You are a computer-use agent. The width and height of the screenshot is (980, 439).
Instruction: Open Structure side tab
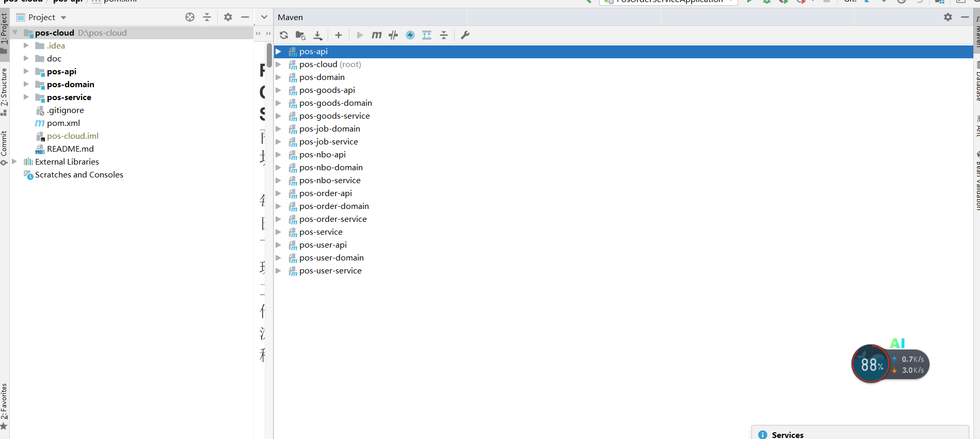[x=4, y=92]
